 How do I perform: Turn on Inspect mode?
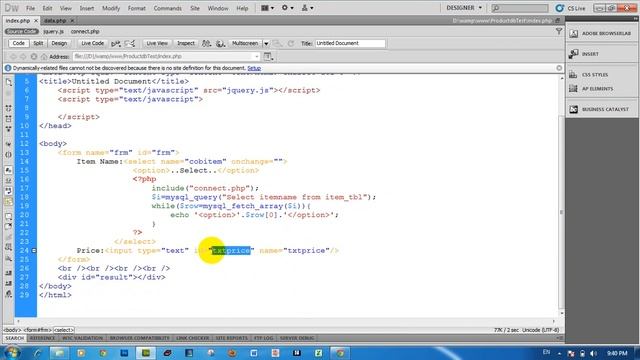click(x=186, y=43)
